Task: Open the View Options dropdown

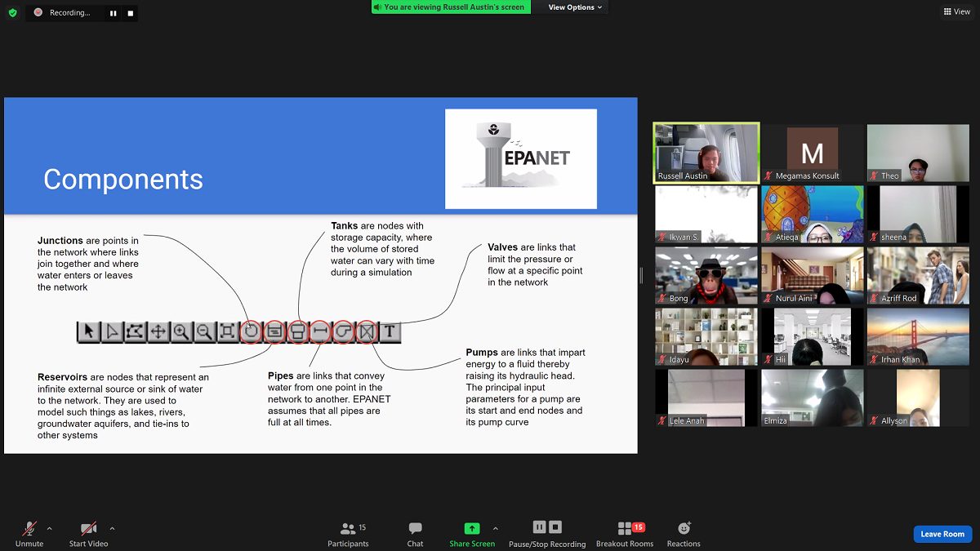Action: 575,7
